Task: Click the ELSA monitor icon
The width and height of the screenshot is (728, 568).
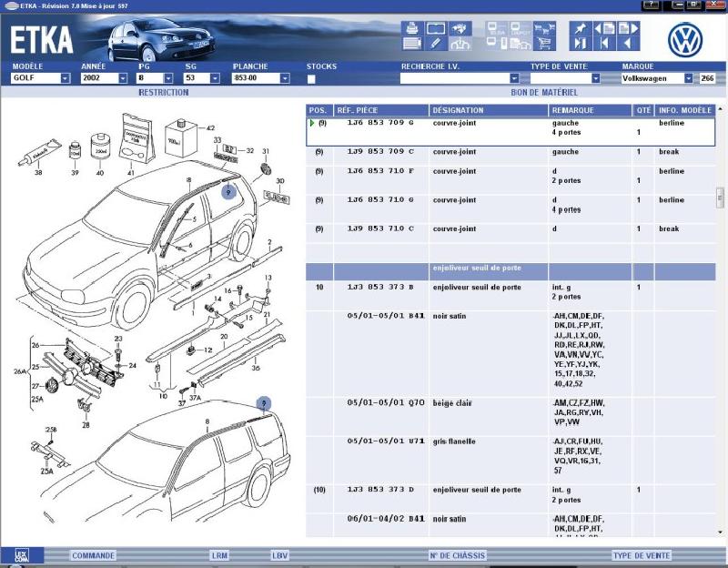Action: coord(496,29)
